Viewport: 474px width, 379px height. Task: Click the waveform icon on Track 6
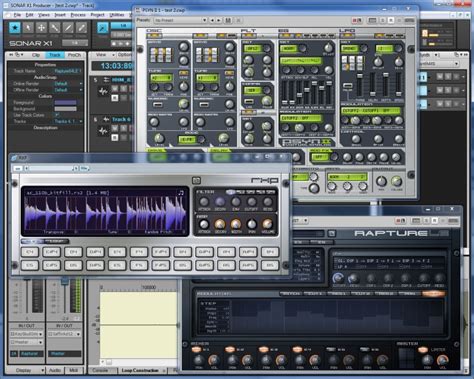tap(103, 131)
